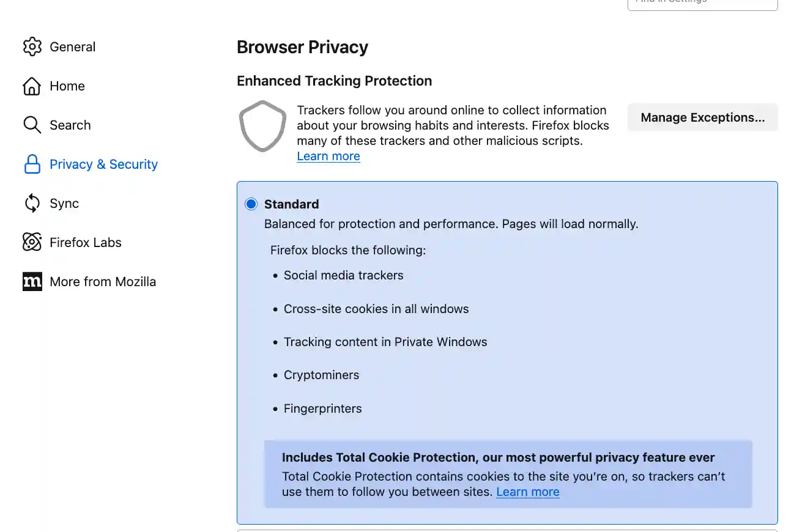Image resolution: width=794 pixels, height=532 pixels.
Task: Go to the Home settings section
Action: point(67,86)
